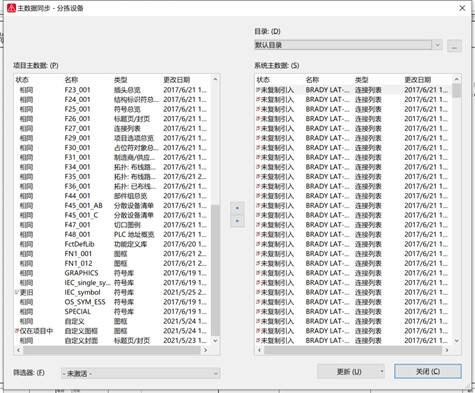475x393 pixels.
Task: Select the F47_001 切口图例 row
Action: click(113, 225)
